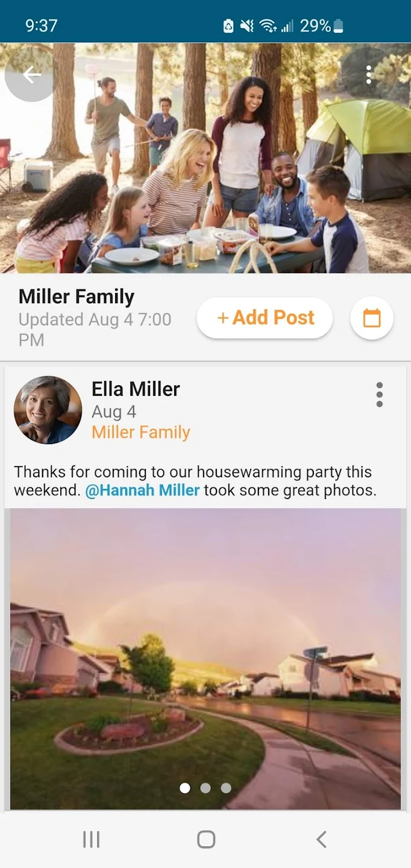Tap the Android home button
The height and width of the screenshot is (868, 411).
206,839
